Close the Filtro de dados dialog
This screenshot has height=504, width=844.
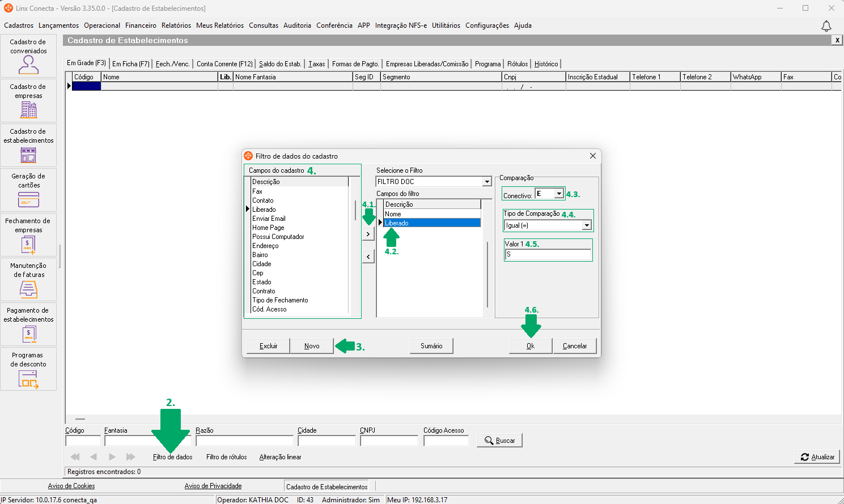click(x=593, y=156)
